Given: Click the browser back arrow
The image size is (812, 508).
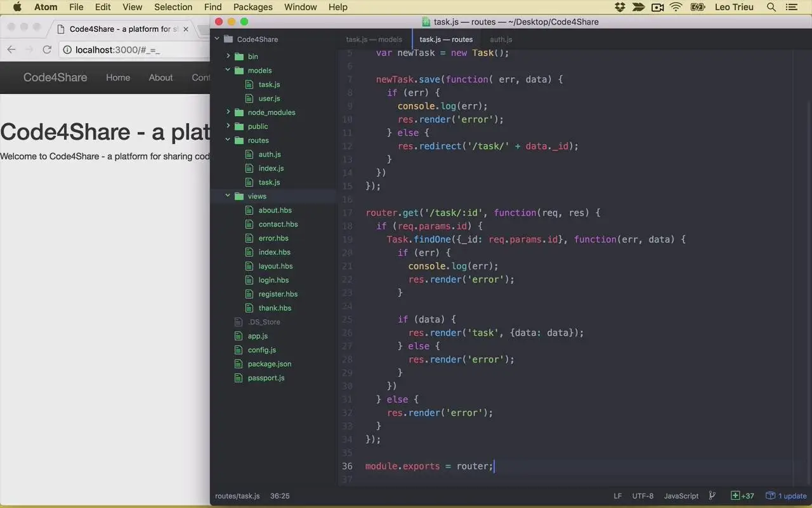Looking at the screenshot, I should 11,50.
